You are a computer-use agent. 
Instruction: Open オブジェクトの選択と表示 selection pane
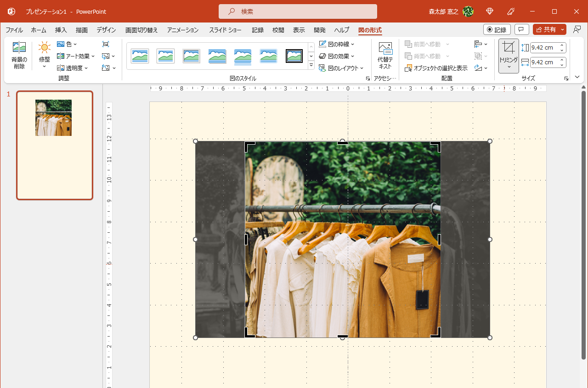click(x=436, y=68)
